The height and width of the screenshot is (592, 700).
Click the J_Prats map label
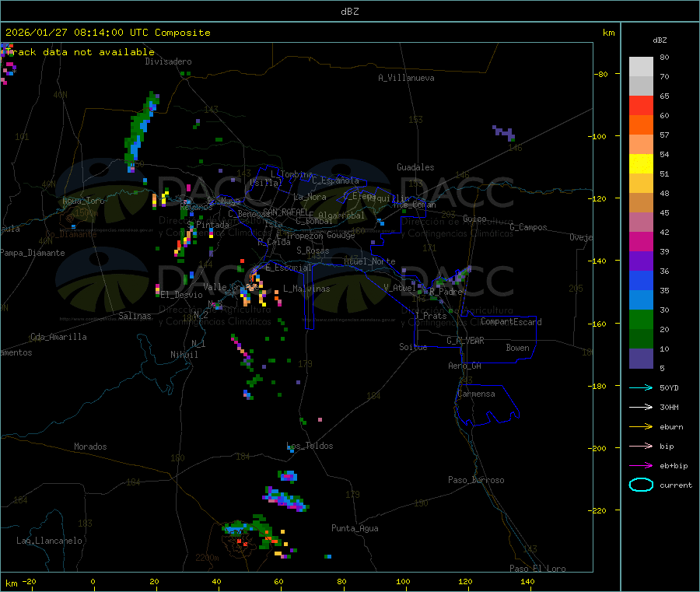[431, 316]
